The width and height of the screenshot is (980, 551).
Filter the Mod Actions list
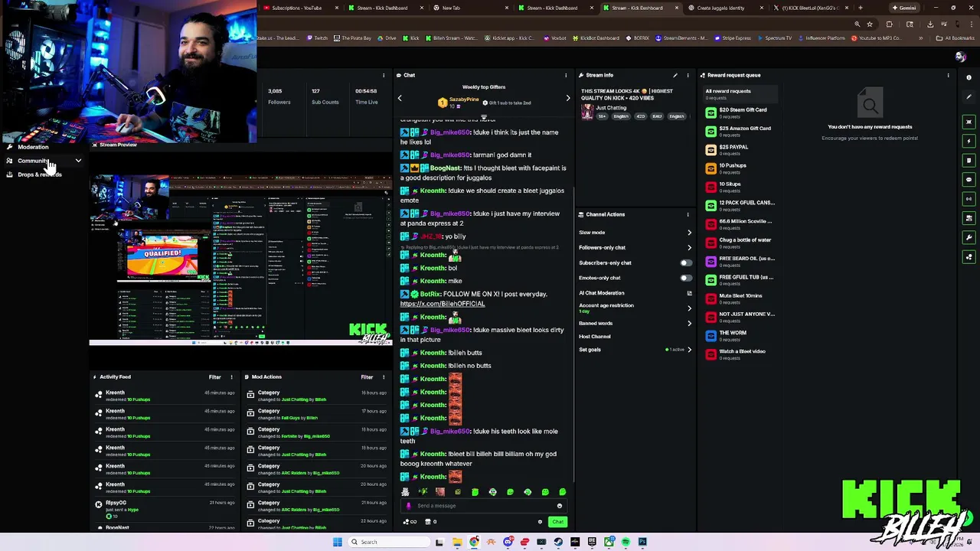point(367,377)
